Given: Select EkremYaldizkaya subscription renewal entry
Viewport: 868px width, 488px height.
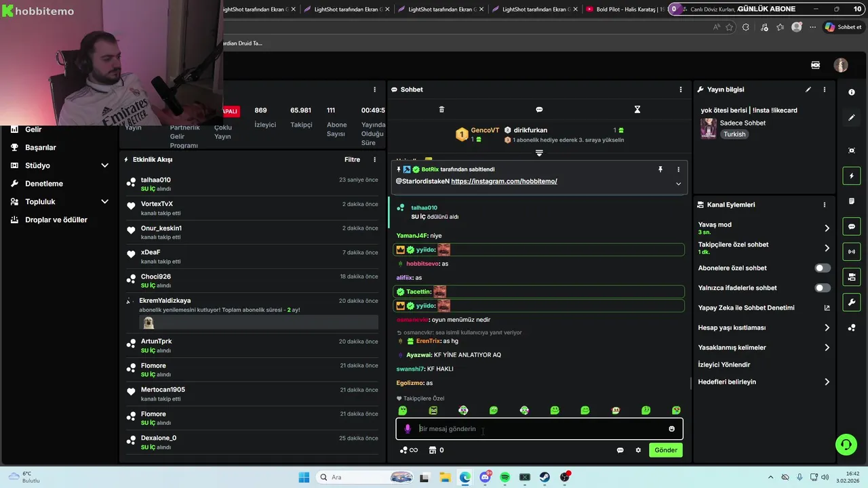Looking at the screenshot, I should pyautogui.click(x=252, y=313).
